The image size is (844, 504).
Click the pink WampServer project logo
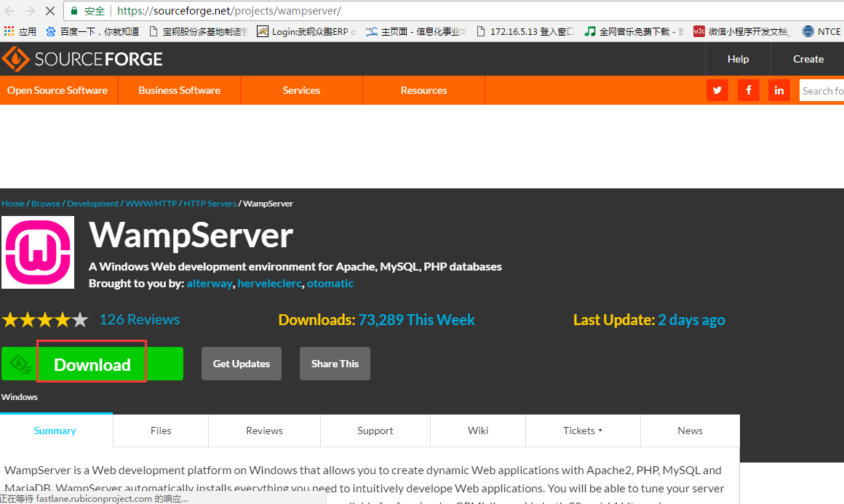[x=38, y=252]
